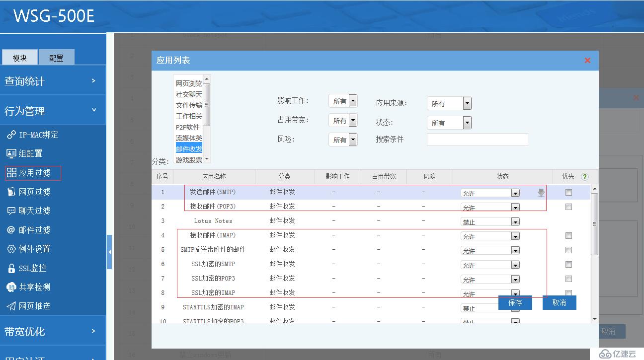Click the 共享检测 icon
Image resolution: width=644 pixels, height=360 pixels.
[11, 287]
